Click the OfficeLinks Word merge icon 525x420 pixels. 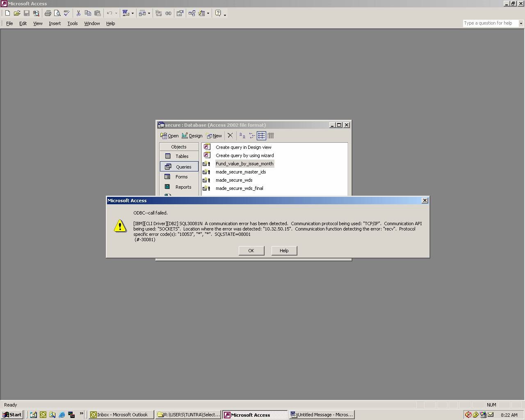pos(126,13)
